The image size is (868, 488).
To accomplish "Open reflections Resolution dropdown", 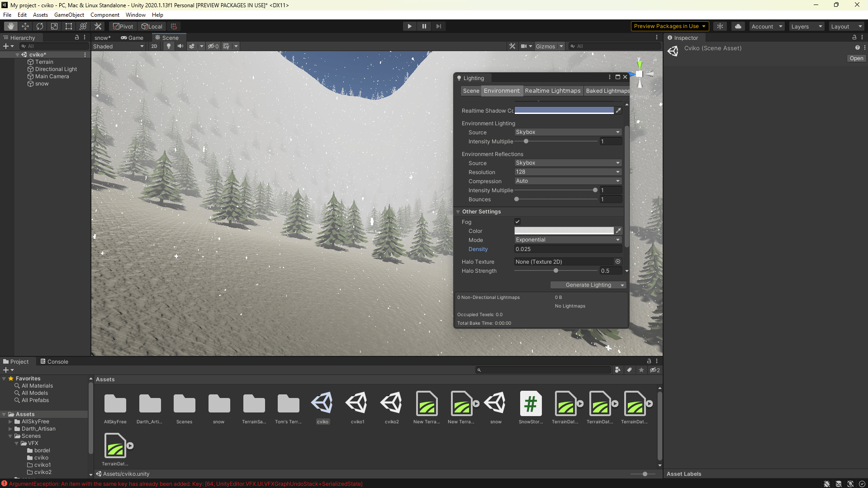I will pyautogui.click(x=568, y=172).
